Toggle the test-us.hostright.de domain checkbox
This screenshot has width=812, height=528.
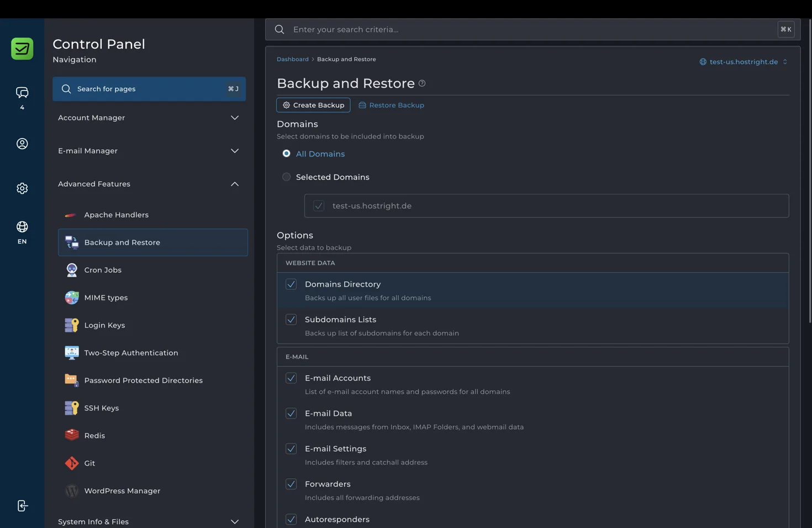319,206
